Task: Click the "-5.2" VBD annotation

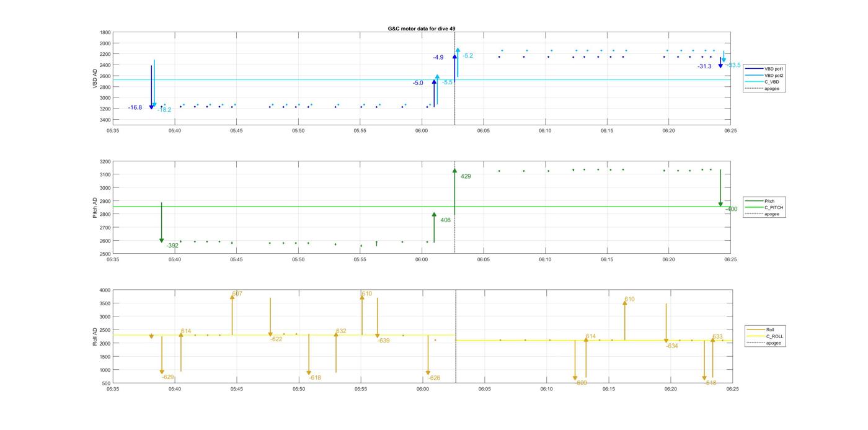Action: click(467, 56)
